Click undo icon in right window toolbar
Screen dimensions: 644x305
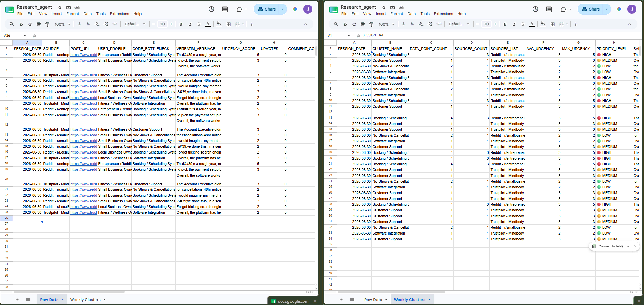345,24
